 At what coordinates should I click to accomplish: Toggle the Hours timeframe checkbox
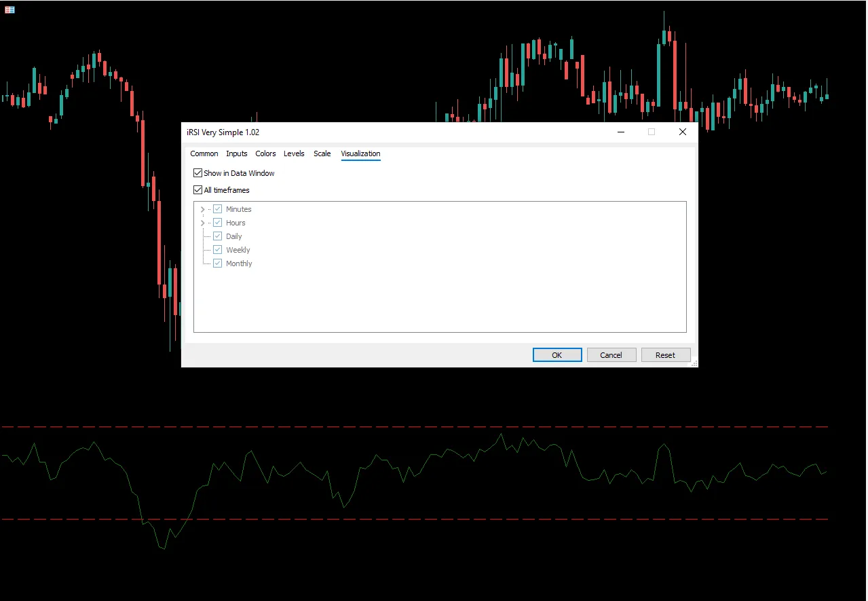(218, 223)
